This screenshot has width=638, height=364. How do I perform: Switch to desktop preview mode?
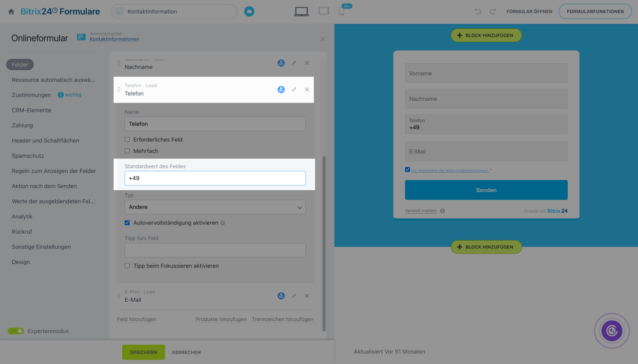[302, 11]
